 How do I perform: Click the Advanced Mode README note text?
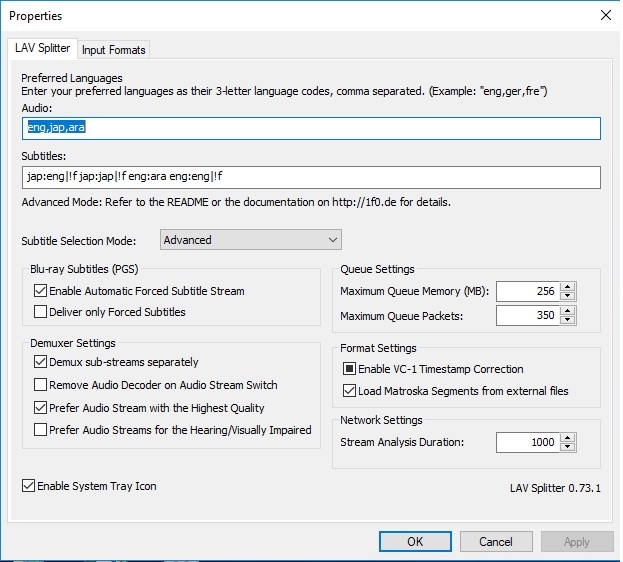[236, 202]
